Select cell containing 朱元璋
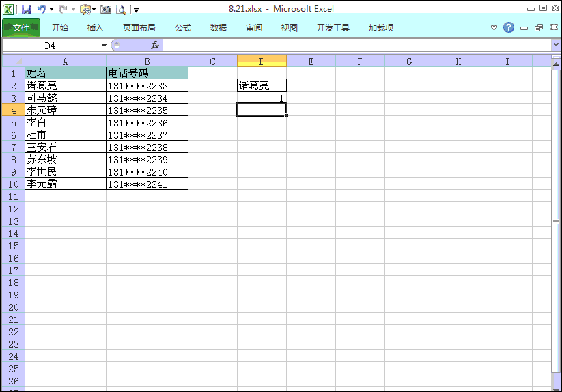 (66, 110)
